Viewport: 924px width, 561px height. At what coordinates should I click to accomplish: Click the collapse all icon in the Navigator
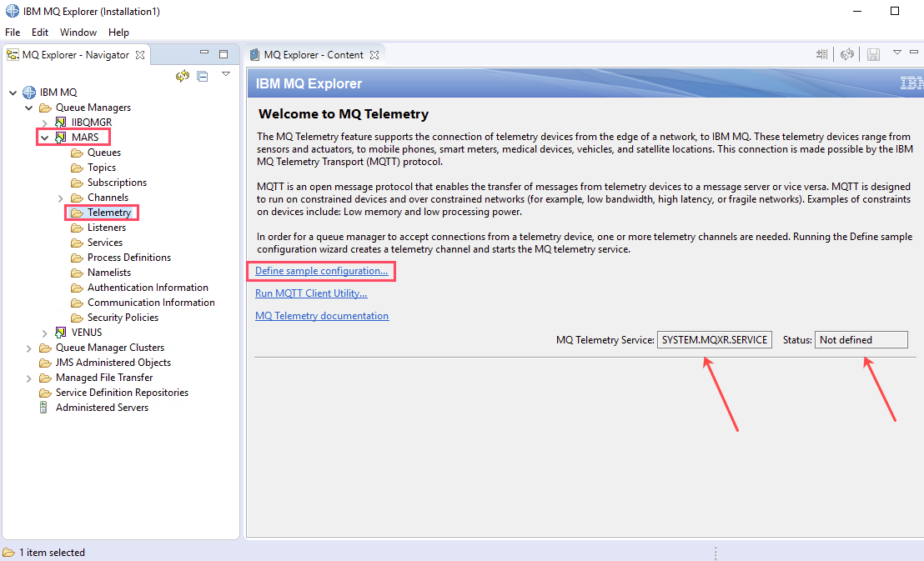coord(202,77)
